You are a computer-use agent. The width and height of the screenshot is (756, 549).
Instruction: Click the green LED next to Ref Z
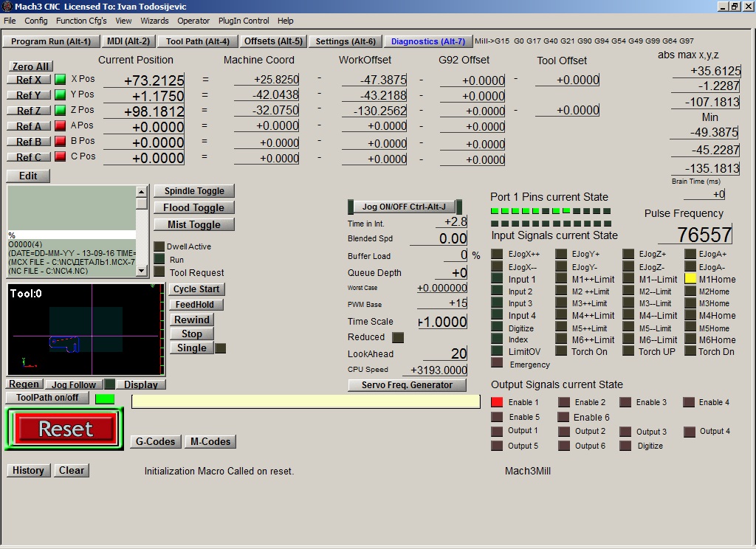pyautogui.click(x=61, y=110)
